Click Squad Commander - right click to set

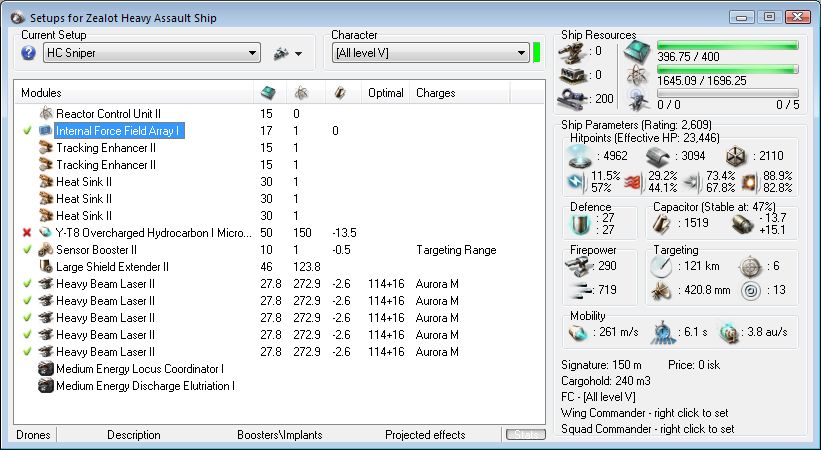coord(648,429)
